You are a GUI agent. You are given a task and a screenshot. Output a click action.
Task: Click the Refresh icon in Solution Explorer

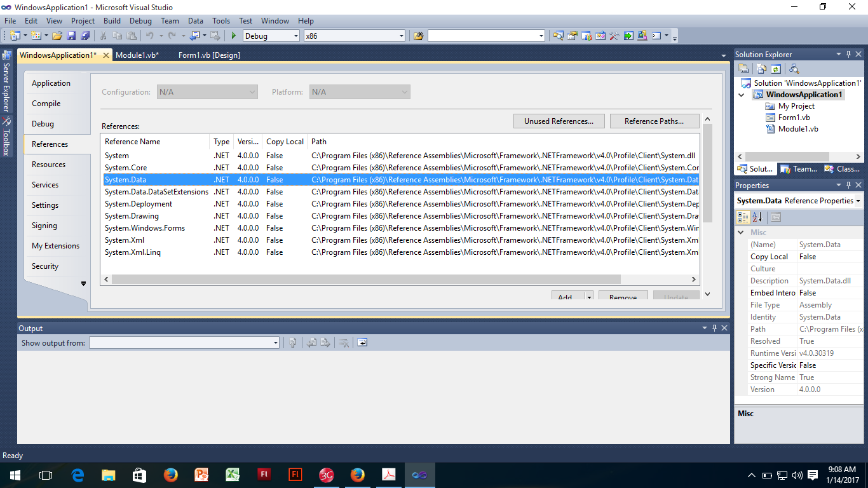(775, 69)
